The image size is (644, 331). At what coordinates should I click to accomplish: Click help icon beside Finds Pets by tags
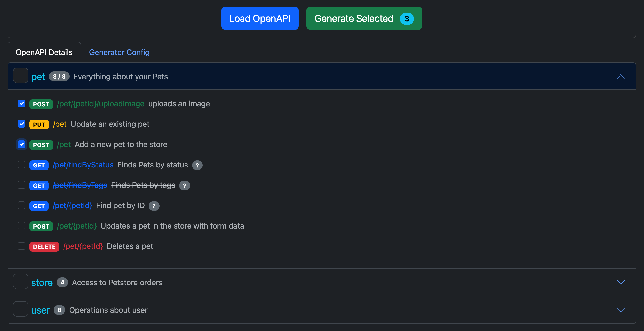tap(185, 186)
